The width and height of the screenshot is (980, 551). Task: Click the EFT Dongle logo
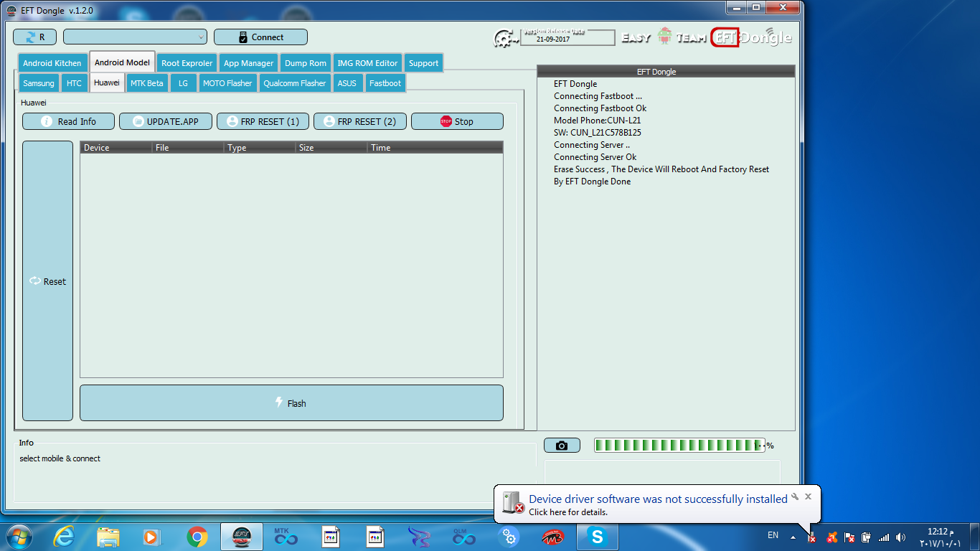point(751,37)
